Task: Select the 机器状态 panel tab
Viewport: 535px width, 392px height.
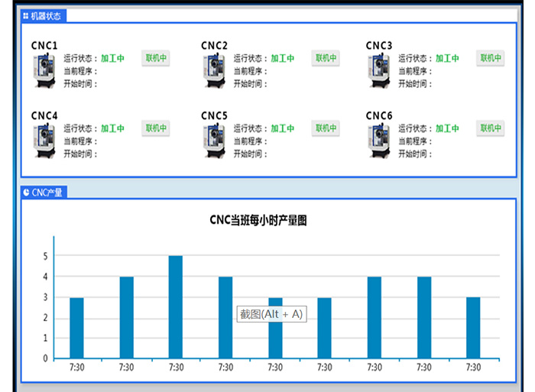Action: tap(43, 16)
